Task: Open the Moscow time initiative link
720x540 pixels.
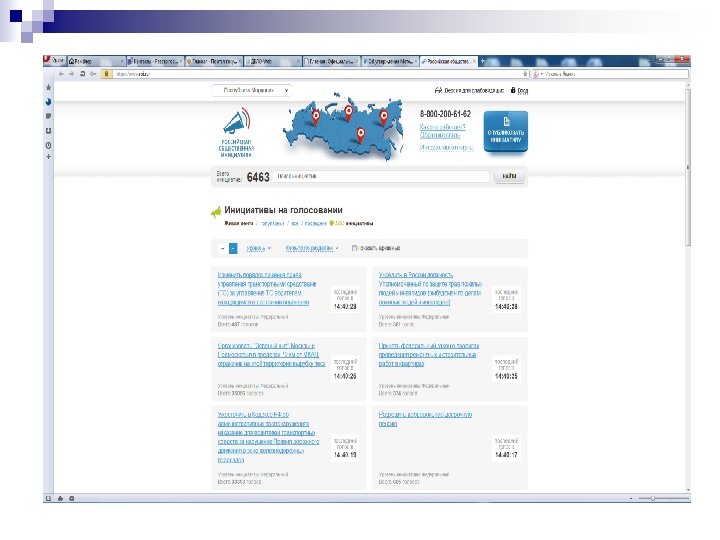Action: tap(271, 354)
